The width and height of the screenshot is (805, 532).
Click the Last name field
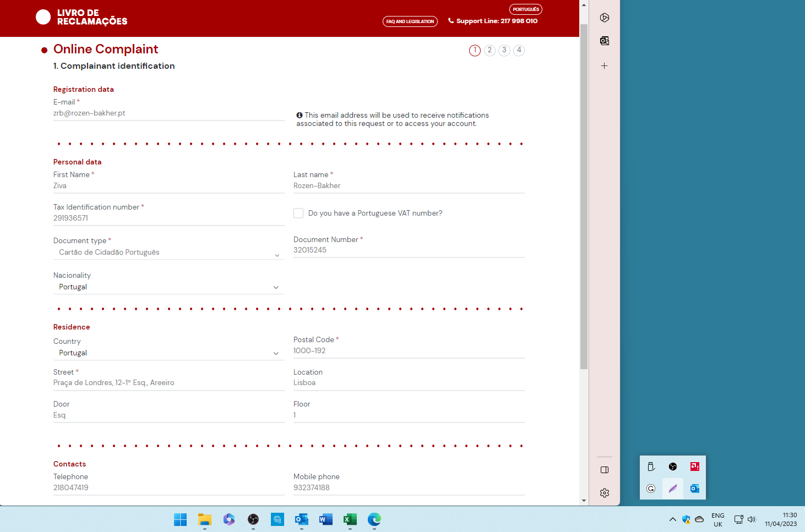tap(409, 186)
